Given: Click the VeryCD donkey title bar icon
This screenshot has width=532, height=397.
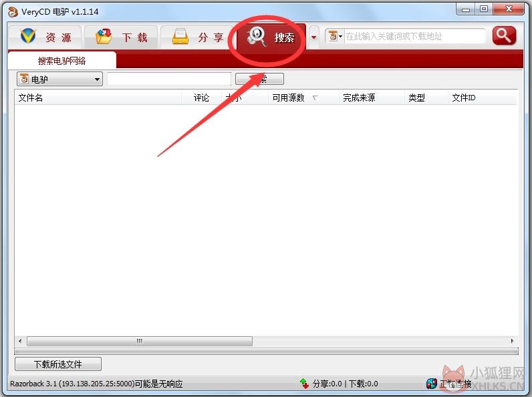Looking at the screenshot, I should tap(13, 12).
